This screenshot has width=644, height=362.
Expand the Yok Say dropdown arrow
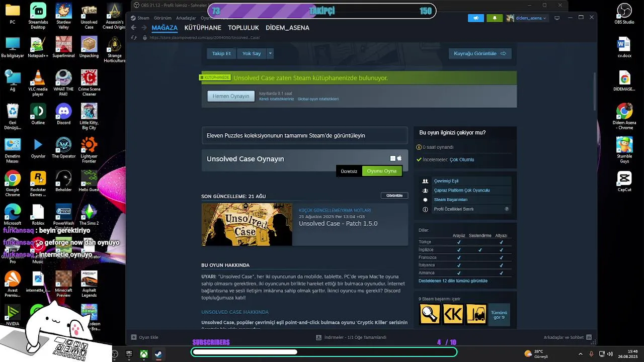(270, 53)
